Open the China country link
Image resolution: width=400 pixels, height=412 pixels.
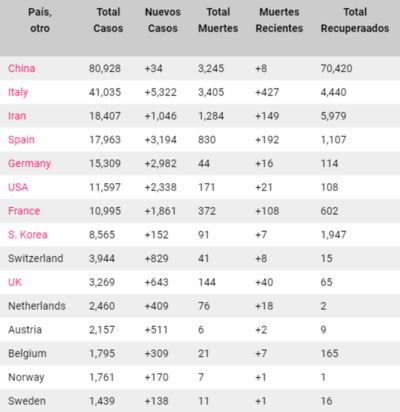click(x=22, y=68)
